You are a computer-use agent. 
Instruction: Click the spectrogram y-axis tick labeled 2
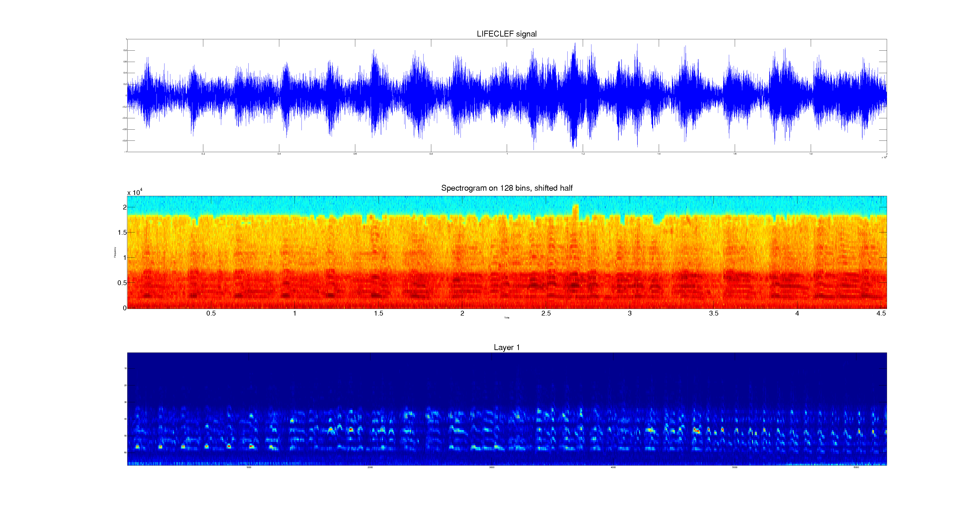(x=124, y=207)
